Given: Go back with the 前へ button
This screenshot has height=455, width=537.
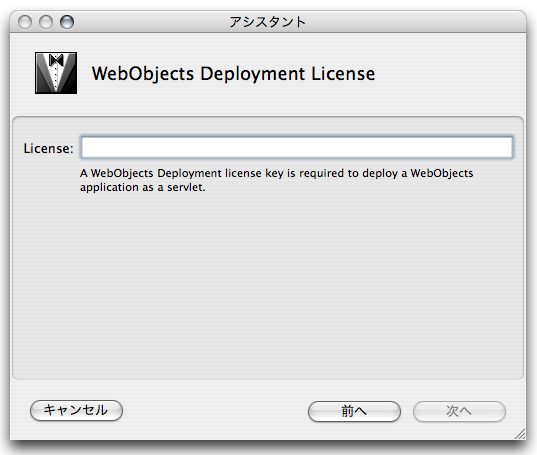Looking at the screenshot, I should pos(354,411).
